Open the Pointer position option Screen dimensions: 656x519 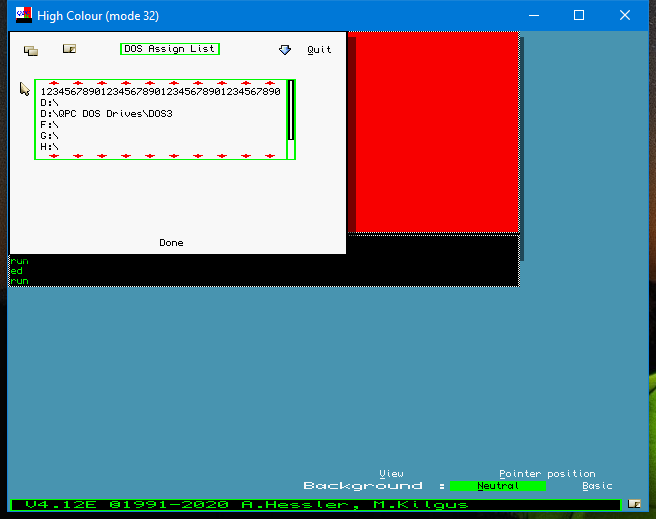[547, 474]
